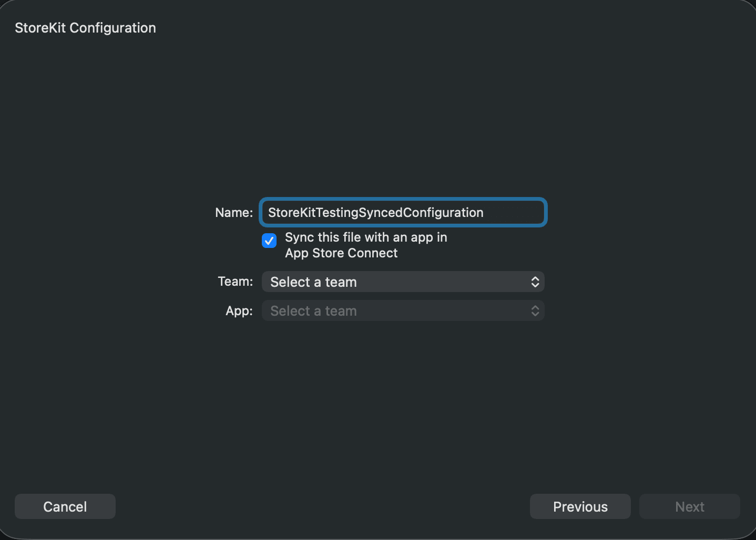Focus the Name text field

click(403, 212)
